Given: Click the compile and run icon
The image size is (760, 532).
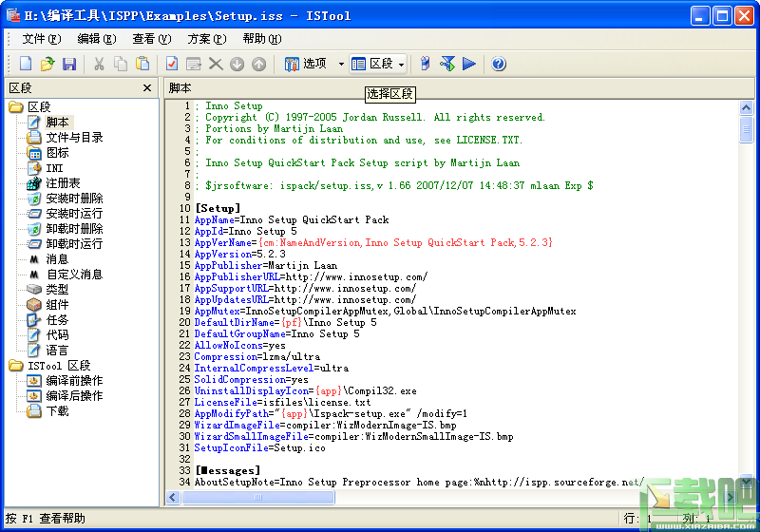Looking at the screenshot, I should pos(446,64).
